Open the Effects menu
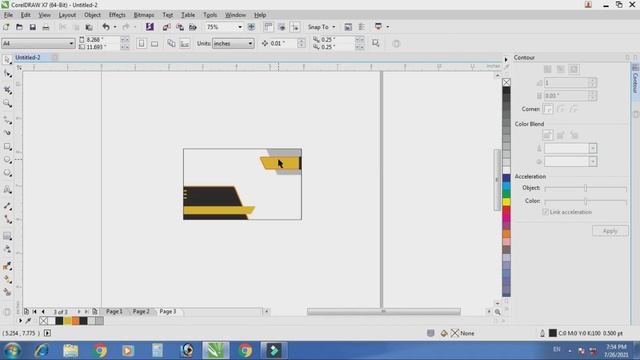 (117, 15)
